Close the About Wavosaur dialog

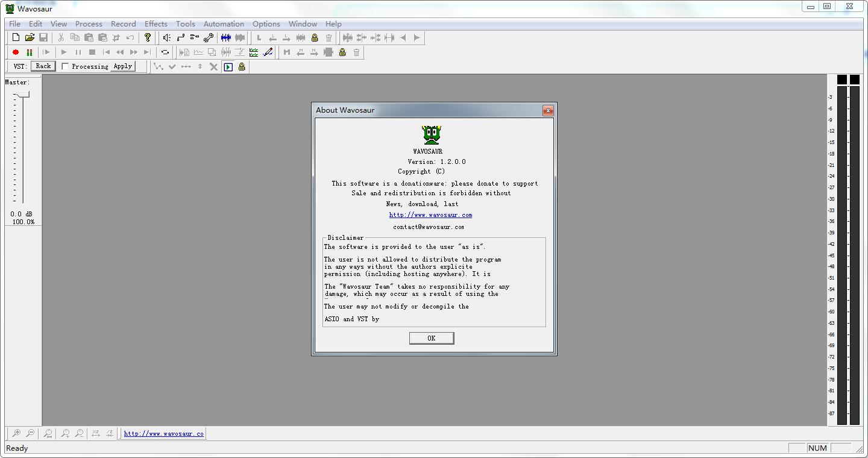click(x=547, y=110)
